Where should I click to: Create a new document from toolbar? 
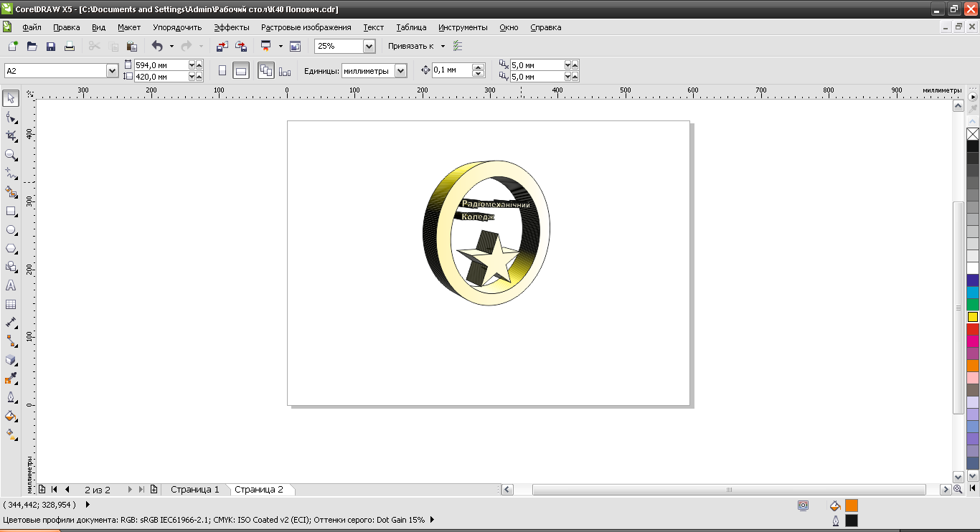[x=13, y=46]
